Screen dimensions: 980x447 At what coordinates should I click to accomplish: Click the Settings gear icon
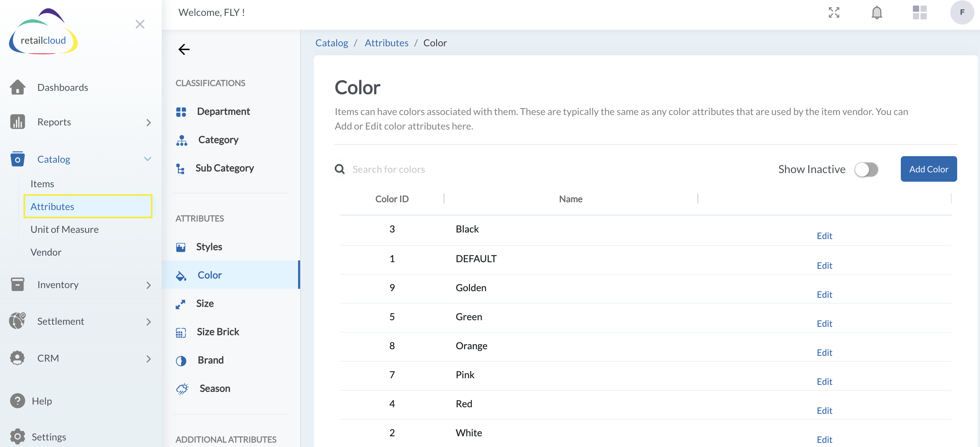18,437
